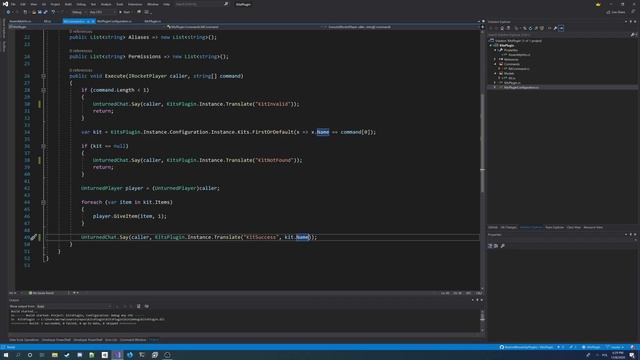Open the class navigation dropdown

tap(243, 27)
